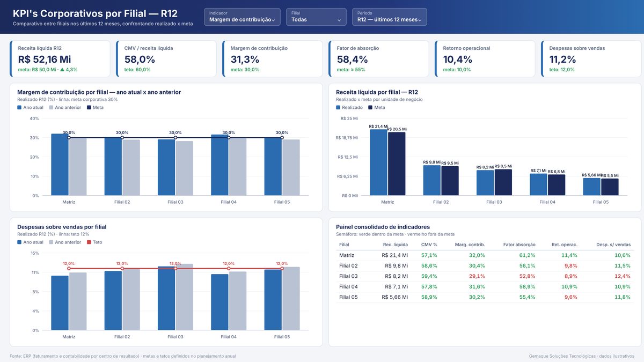Sort table by Ret. operac. column header
This screenshot has height=362, width=644.
tap(565, 245)
